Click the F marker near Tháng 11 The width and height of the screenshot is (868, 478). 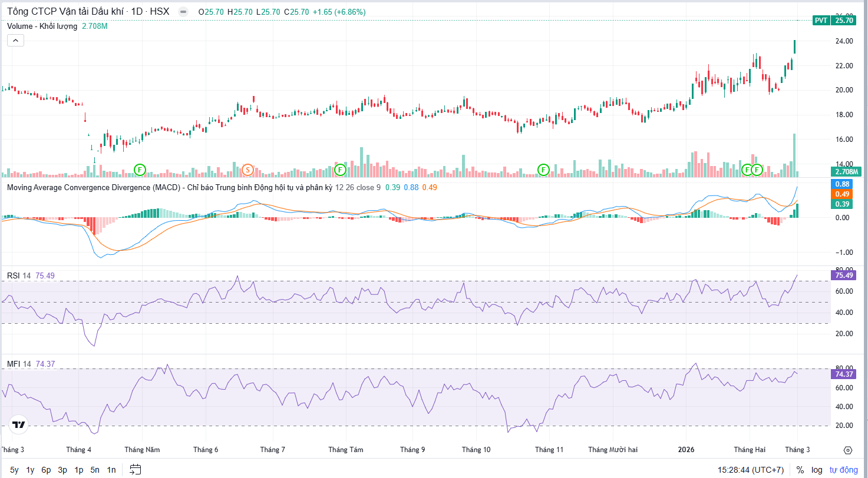click(543, 170)
